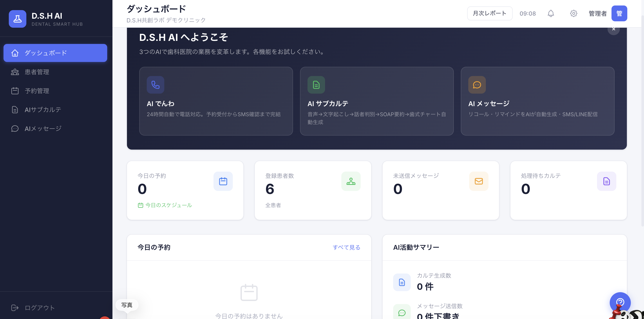Open the 月次レポート button
The image size is (644, 319).
(x=490, y=13)
